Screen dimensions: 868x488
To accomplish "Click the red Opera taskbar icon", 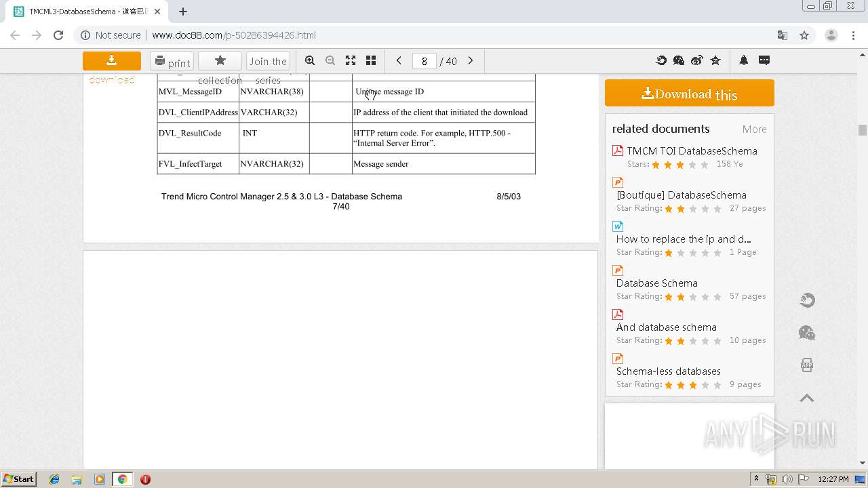I will pyautogui.click(x=145, y=479).
